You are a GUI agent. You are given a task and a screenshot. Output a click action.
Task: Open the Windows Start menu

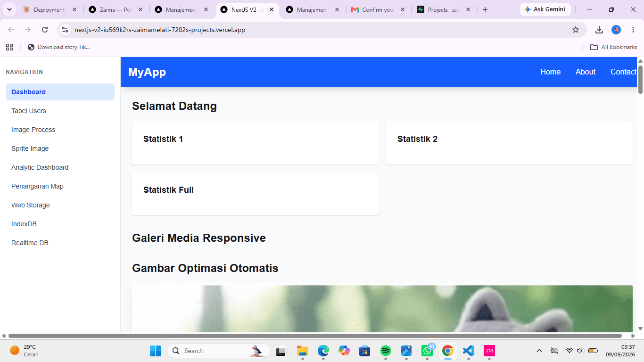(x=155, y=351)
